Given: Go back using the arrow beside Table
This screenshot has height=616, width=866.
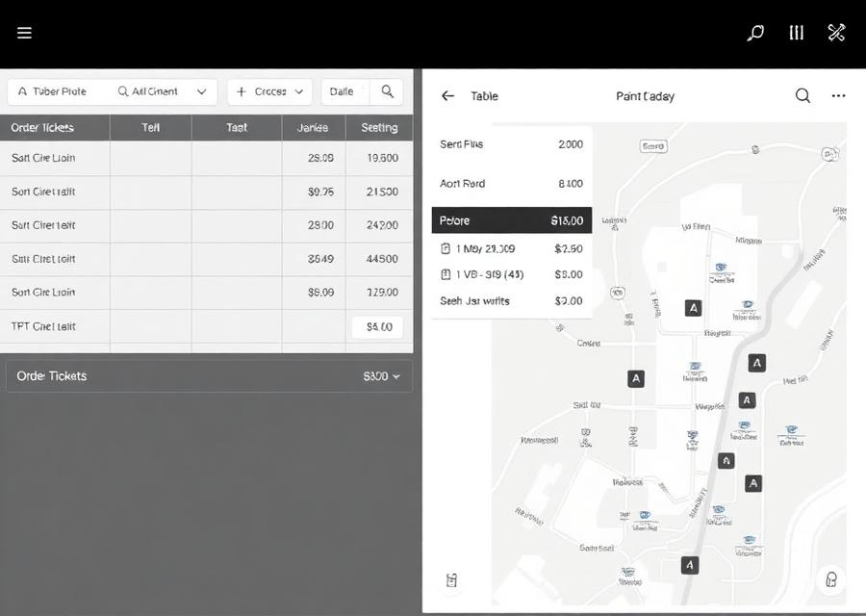Looking at the screenshot, I should point(447,96).
